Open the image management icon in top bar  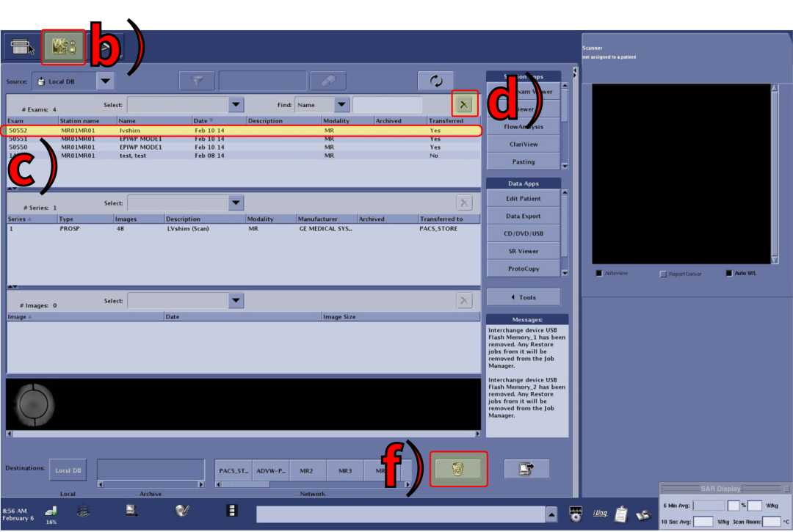(64, 47)
